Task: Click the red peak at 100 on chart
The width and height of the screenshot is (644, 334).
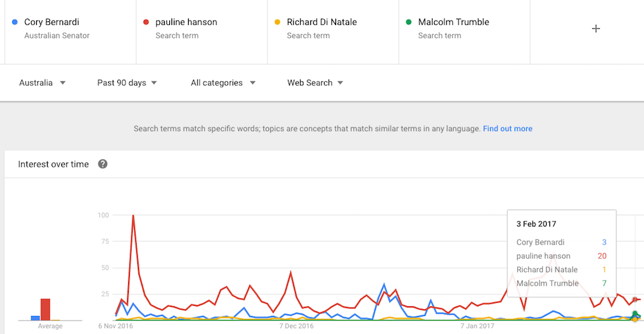Action: click(x=133, y=216)
